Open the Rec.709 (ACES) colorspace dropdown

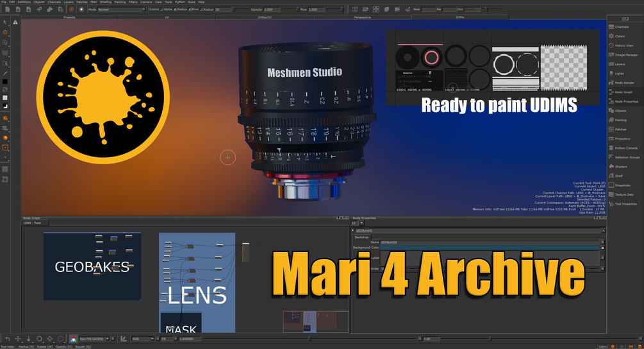[x=94, y=339]
